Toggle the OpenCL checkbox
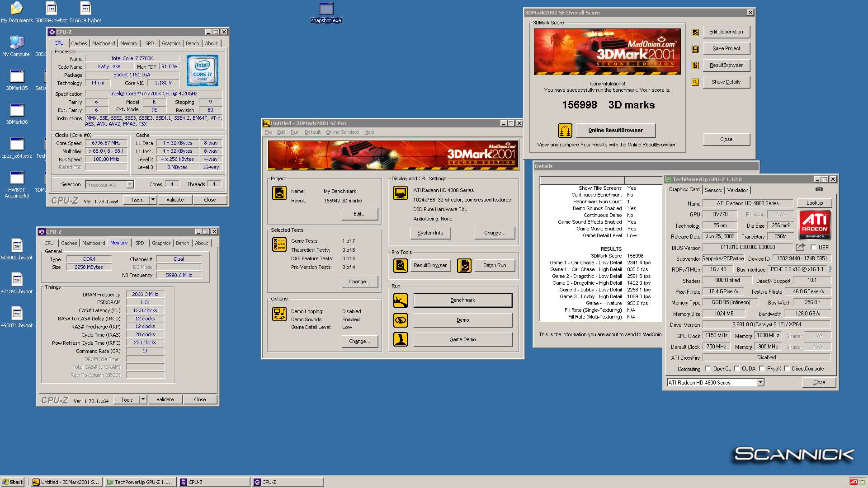 tap(708, 369)
